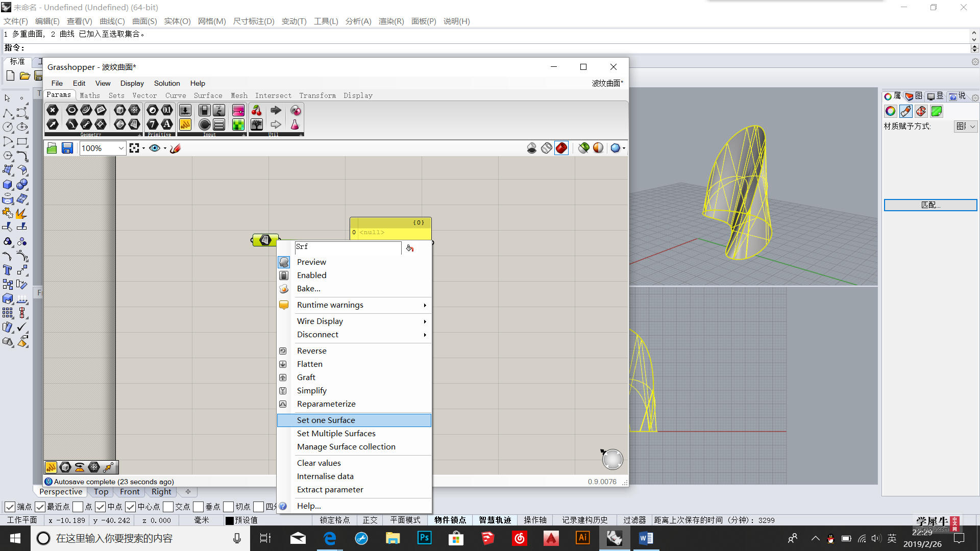
Task: Activate the sketch pencil tool in Grasshopper
Action: tap(175, 148)
